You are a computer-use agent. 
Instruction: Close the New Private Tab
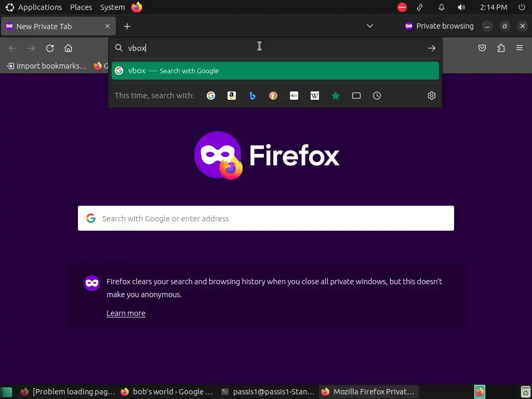coord(108,26)
